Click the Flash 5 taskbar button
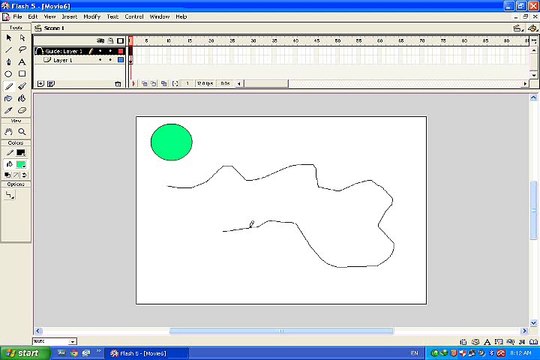540x360 pixels. (146, 353)
